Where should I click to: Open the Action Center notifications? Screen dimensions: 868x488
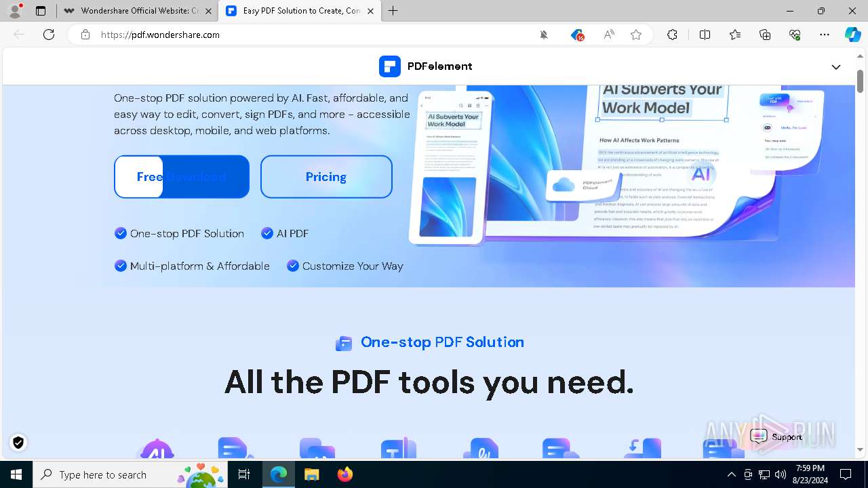click(846, 474)
